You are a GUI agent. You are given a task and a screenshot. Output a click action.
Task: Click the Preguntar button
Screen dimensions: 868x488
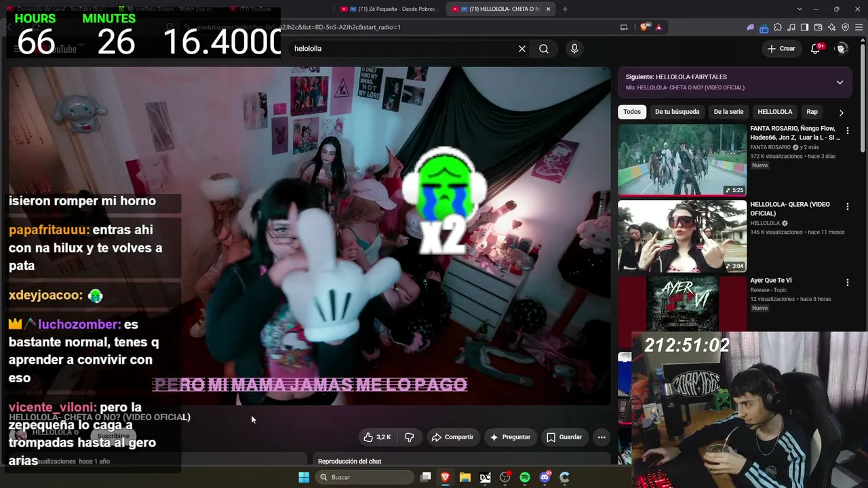coord(510,437)
